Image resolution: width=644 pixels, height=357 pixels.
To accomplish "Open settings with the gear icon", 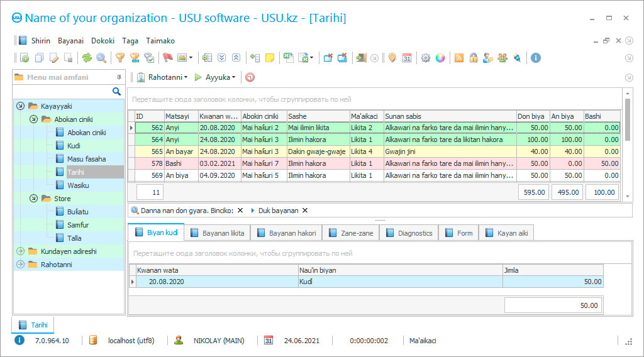I will (x=426, y=58).
